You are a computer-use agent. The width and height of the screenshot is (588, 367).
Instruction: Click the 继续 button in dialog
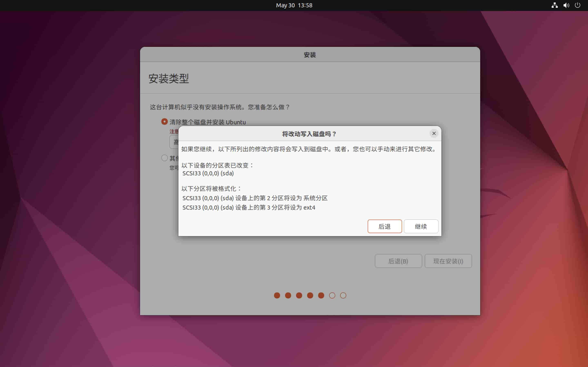pyautogui.click(x=421, y=226)
